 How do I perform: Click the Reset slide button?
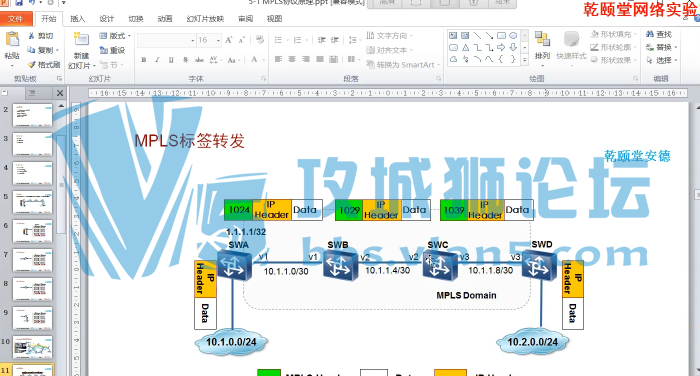pyautogui.click(x=112, y=50)
